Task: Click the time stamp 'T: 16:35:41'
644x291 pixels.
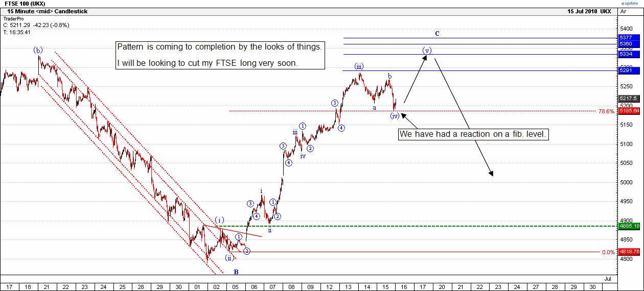Action: (17, 32)
